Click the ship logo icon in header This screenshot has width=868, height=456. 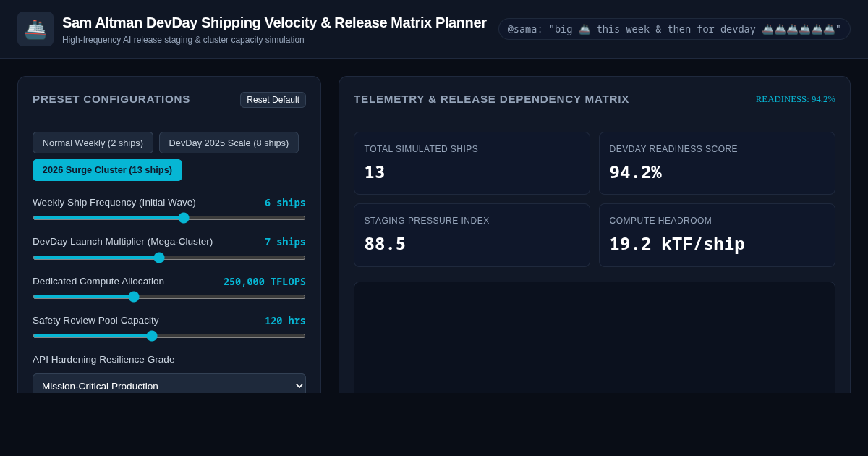[x=35, y=29]
